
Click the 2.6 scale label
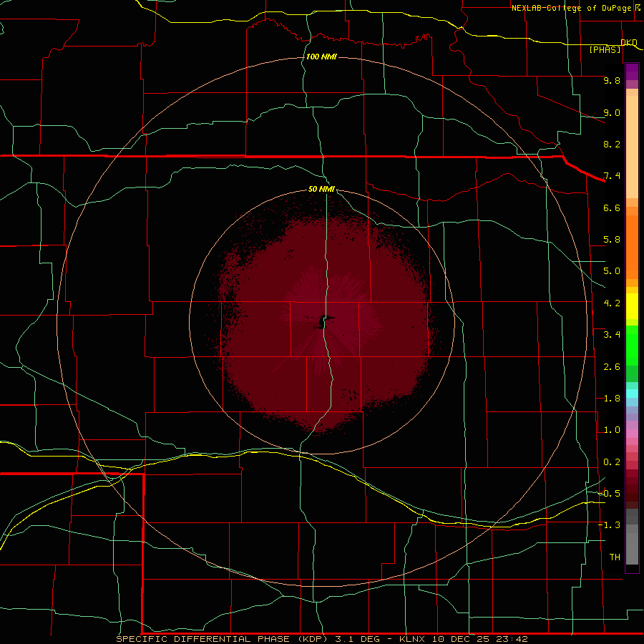[612, 367]
